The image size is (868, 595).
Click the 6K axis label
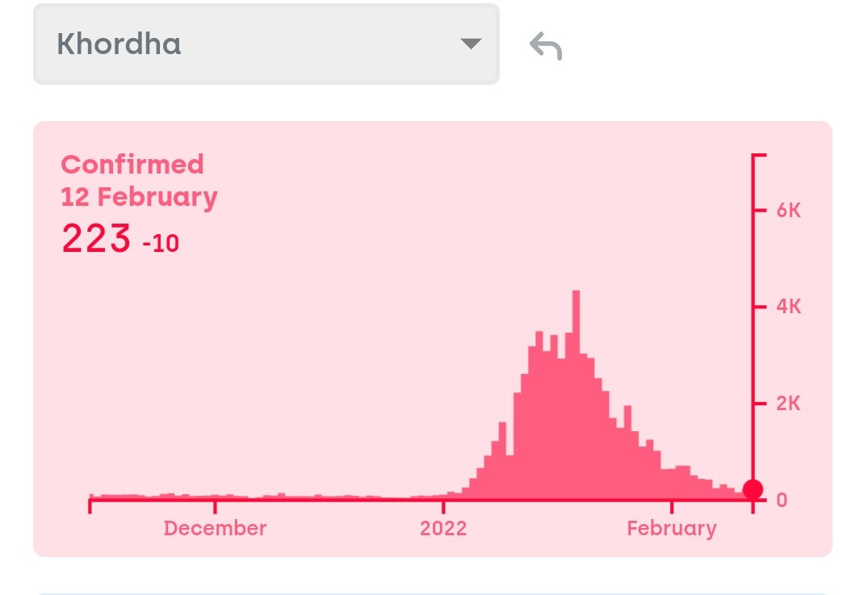pyautogui.click(x=788, y=210)
